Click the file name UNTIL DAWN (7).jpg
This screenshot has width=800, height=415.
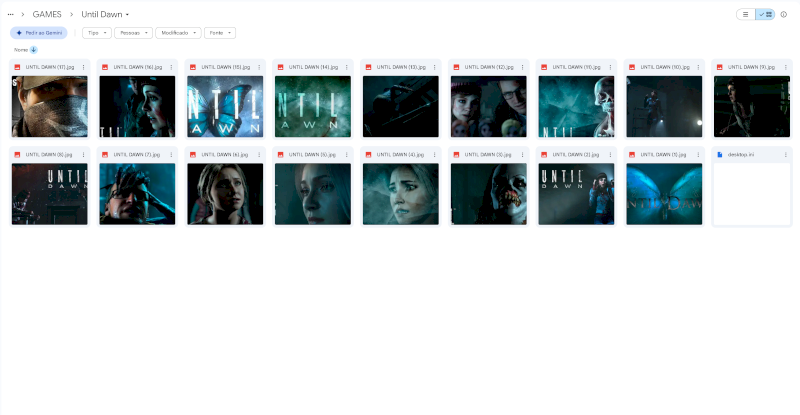pyautogui.click(x=137, y=155)
